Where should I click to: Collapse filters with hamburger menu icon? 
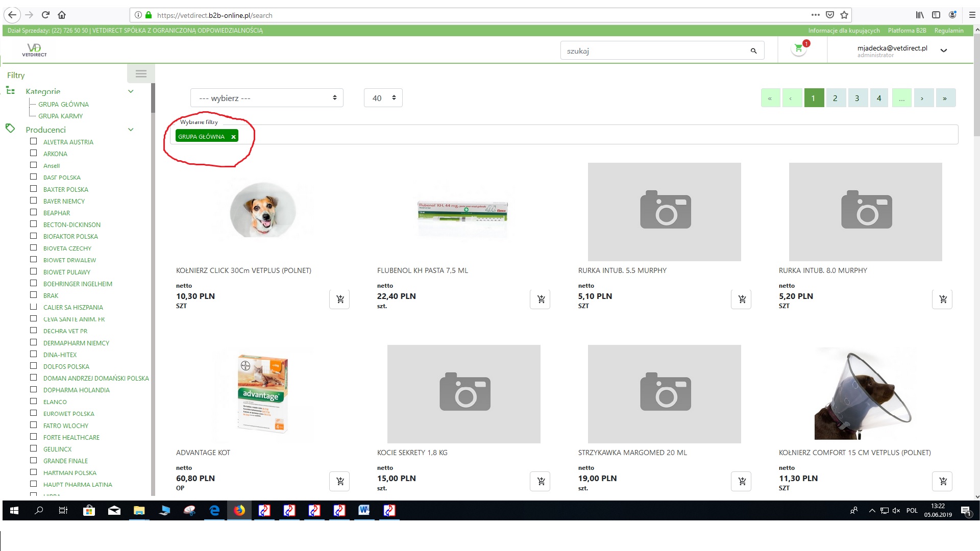[141, 74]
